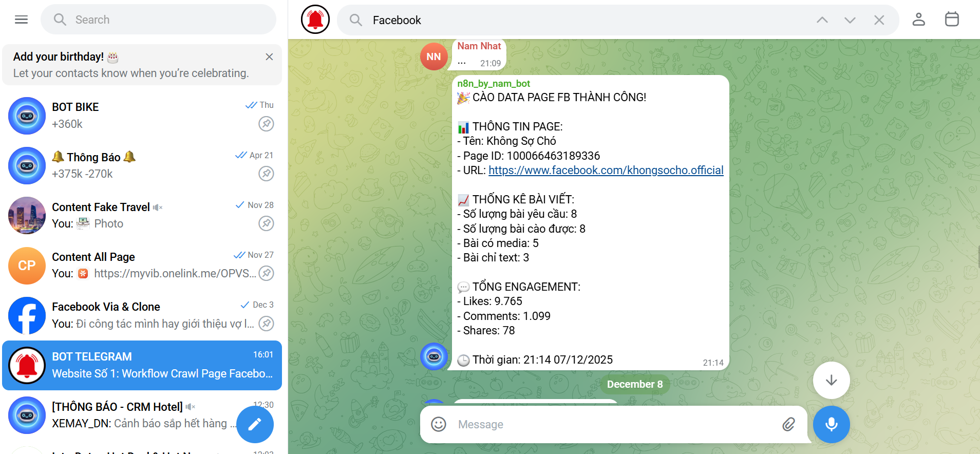Click the Content All Page pinned icon

click(266, 273)
